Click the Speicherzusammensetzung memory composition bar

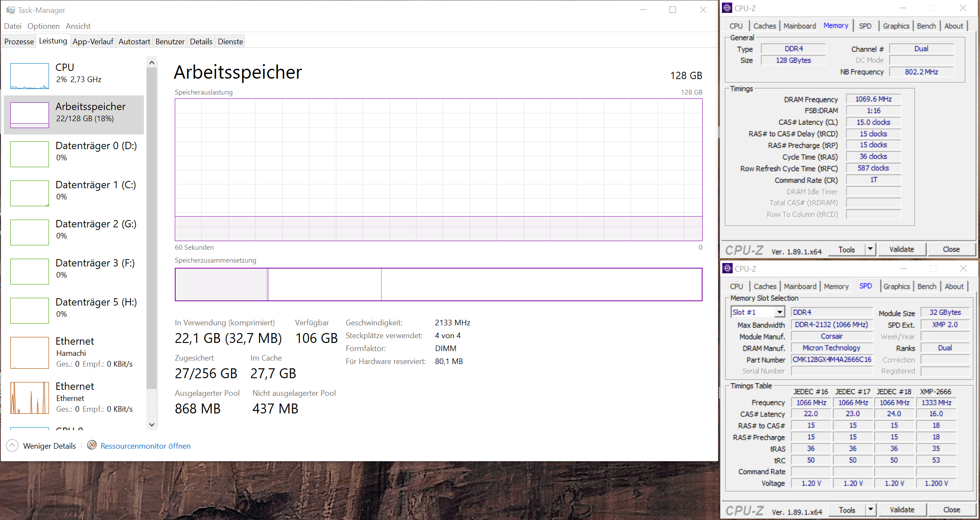click(x=438, y=284)
